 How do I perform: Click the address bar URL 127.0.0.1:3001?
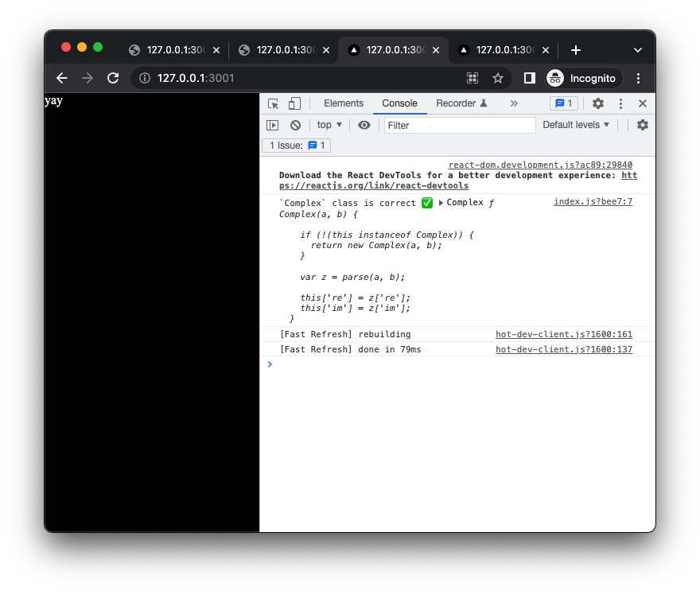tap(196, 78)
